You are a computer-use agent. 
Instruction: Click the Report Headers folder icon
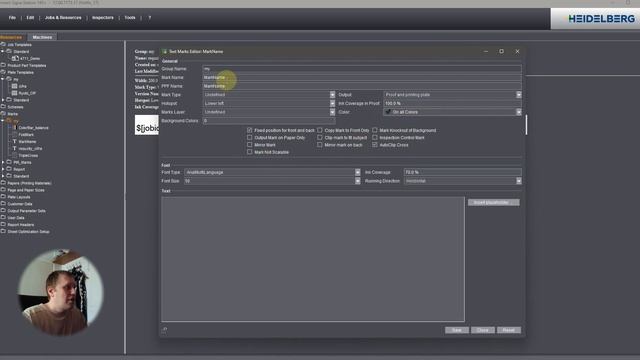[x=3, y=224]
